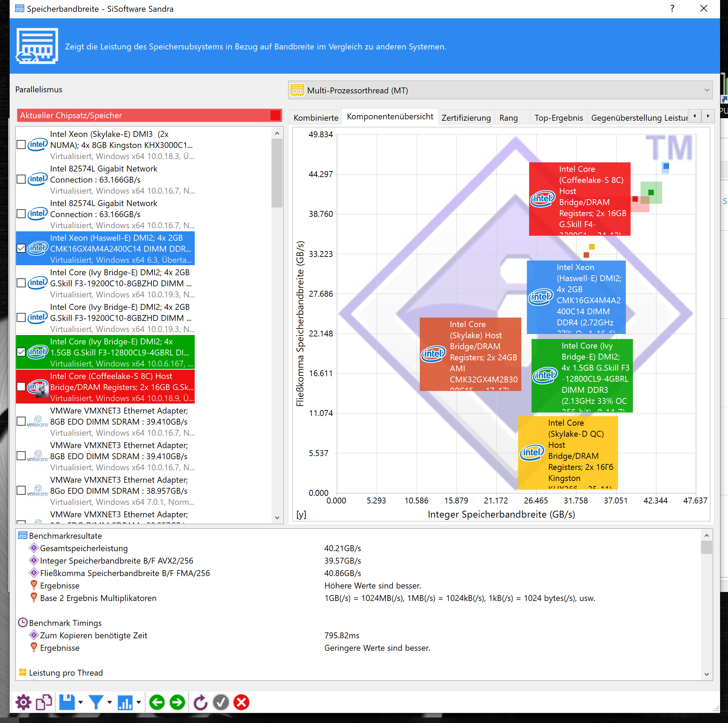
Task: Open dropdown arrow beside save icon
Action: tap(81, 702)
